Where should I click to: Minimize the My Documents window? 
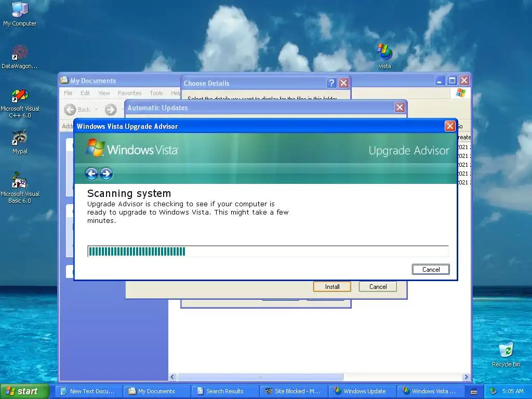[x=440, y=81]
